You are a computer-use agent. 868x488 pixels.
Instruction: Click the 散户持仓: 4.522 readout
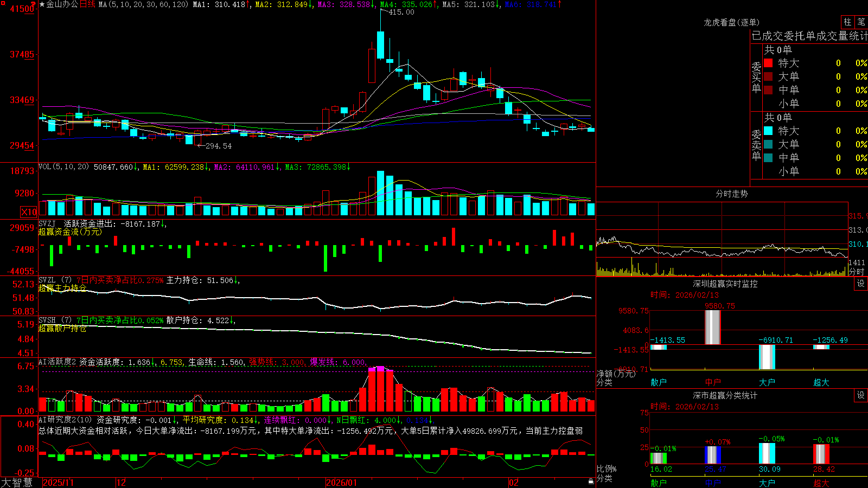tap(200, 320)
